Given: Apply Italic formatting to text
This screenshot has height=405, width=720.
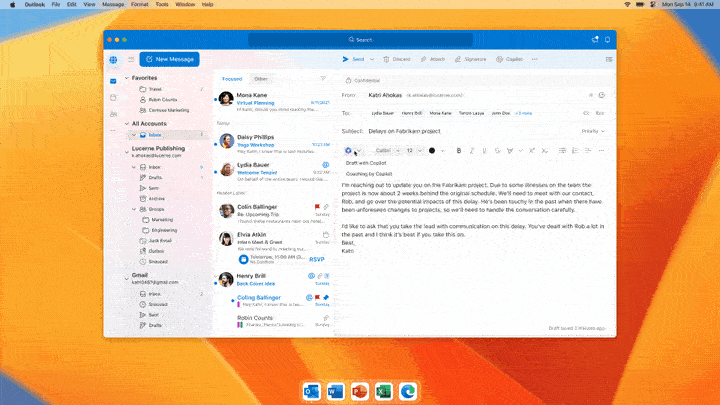Looking at the screenshot, I should coord(471,150).
